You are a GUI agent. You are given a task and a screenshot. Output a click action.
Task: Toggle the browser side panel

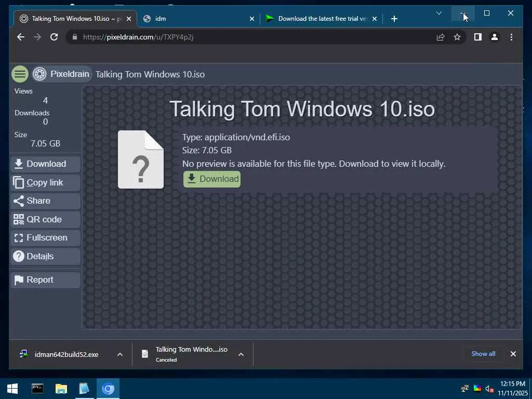[478, 37]
